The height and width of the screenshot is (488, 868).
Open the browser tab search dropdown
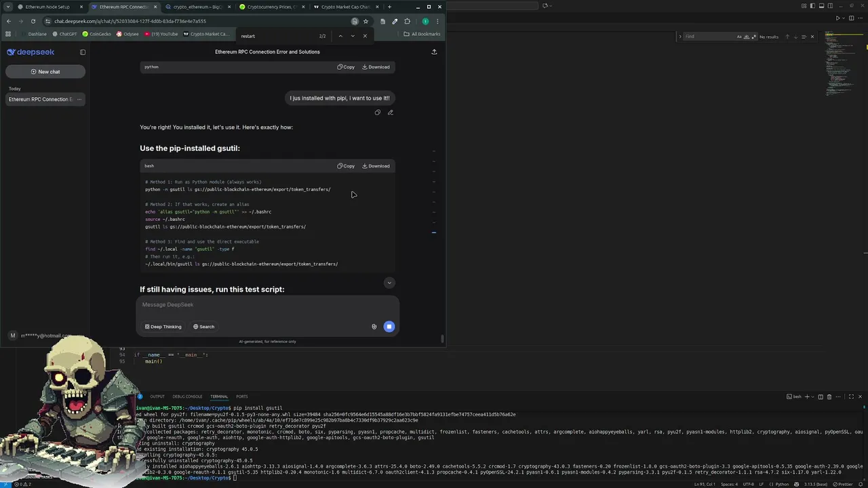click(7, 7)
